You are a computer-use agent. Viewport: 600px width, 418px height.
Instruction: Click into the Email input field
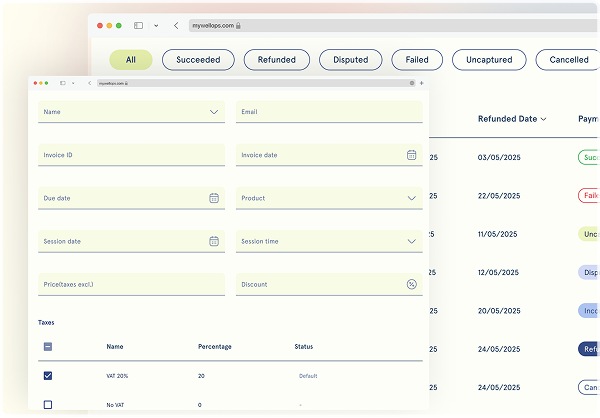click(329, 112)
